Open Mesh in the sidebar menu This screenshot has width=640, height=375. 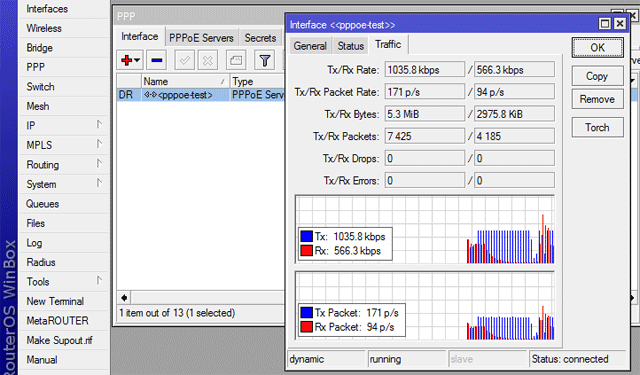(x=38, y=106)
